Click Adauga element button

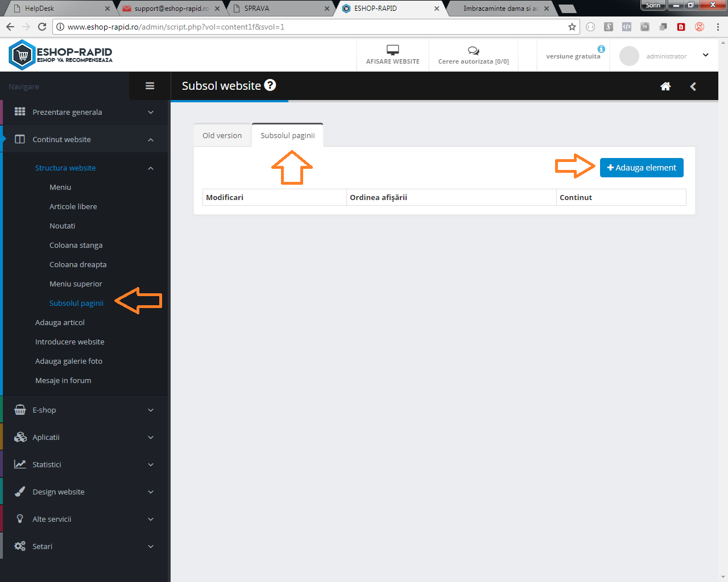[x=642, y=168]
